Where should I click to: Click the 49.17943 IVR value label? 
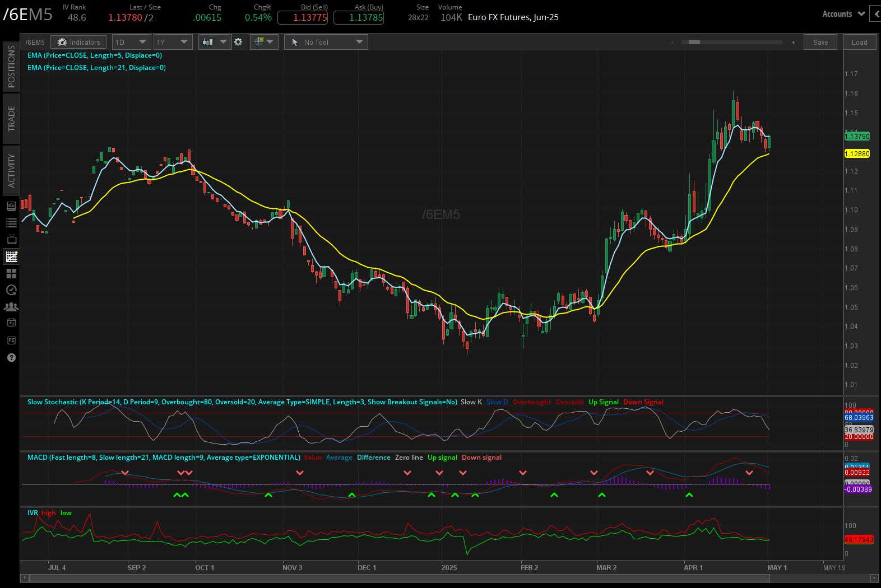(x=859, y=539)
